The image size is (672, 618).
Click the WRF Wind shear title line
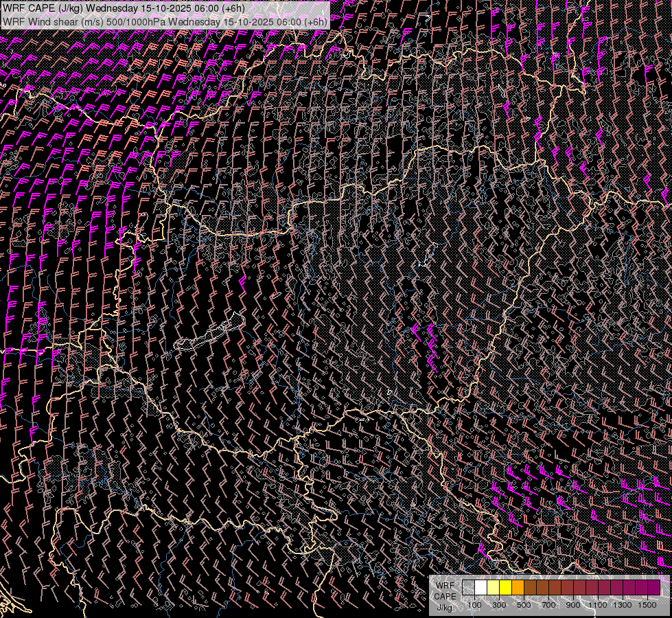tap(165, 21)
